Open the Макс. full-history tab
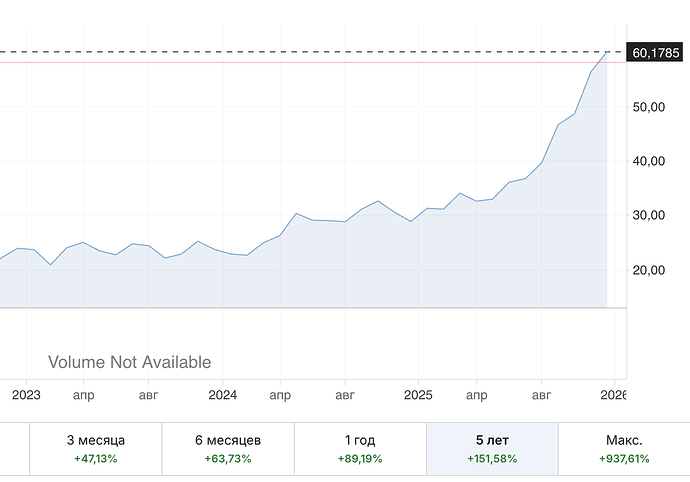The image size is (690, 482). [x=624, y=449]
